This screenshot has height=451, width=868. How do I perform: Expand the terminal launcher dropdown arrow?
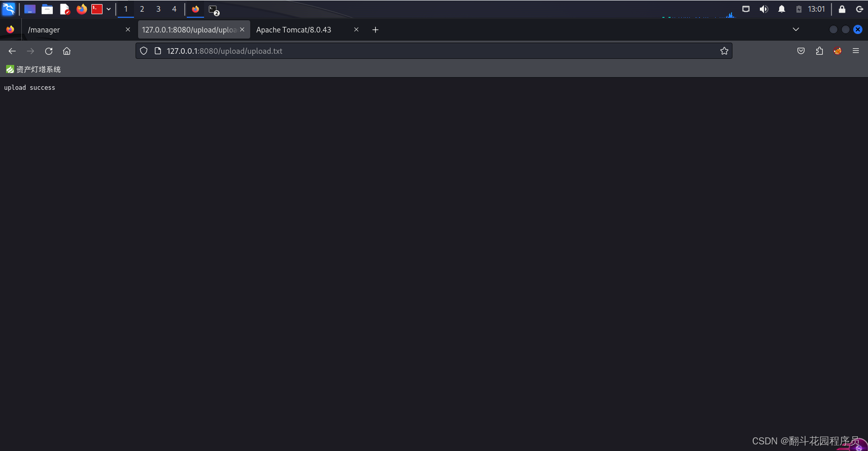[x=109, y=9]
